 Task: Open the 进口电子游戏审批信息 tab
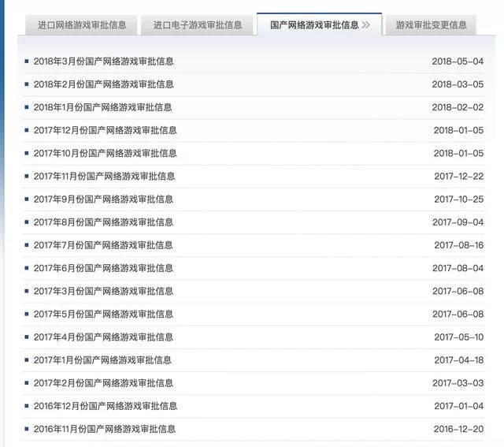(198, 24)
